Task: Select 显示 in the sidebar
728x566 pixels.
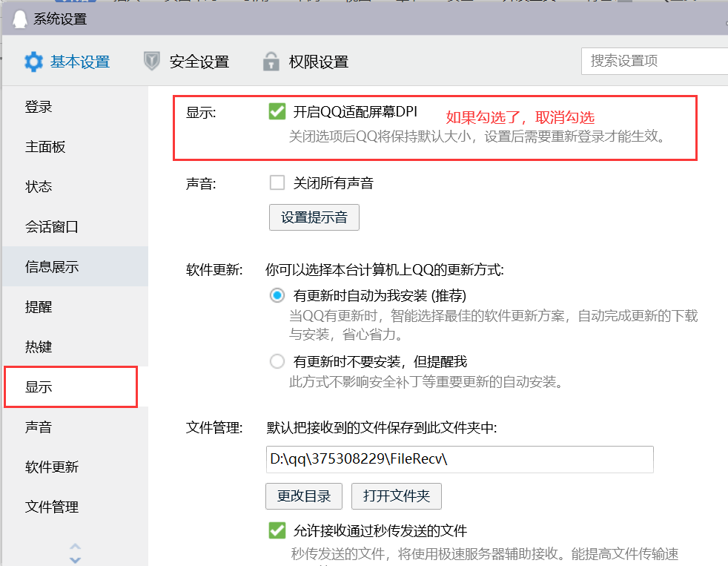Action: click(75, 386)
